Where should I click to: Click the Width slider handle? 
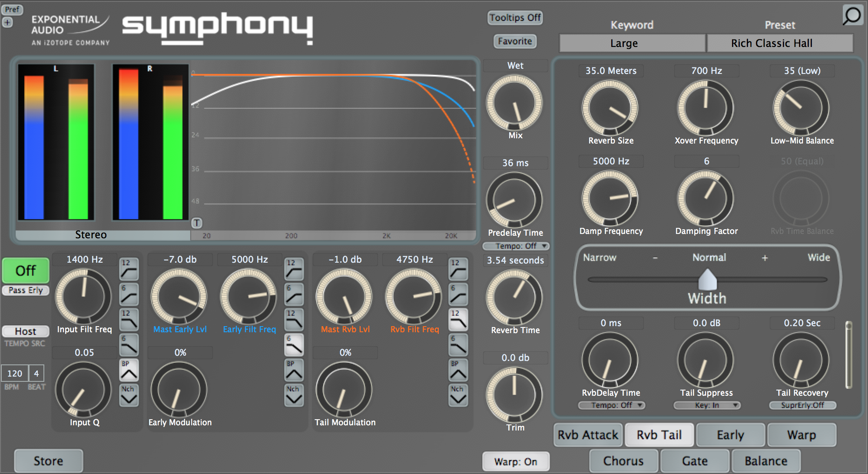[x=707, y=279]
